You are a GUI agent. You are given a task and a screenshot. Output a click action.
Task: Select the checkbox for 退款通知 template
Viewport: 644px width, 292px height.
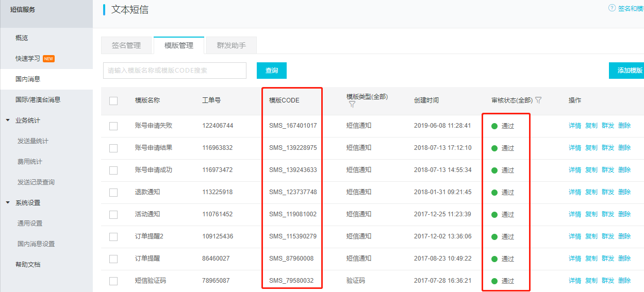113,193
